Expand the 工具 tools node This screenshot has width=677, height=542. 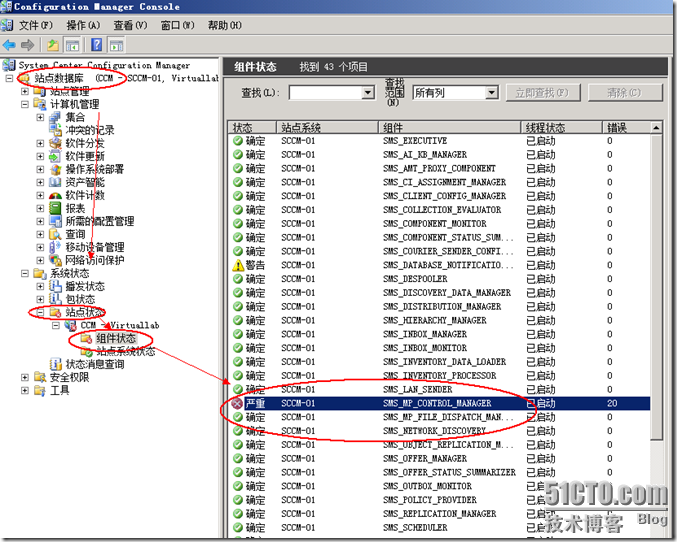coord(25,390)
